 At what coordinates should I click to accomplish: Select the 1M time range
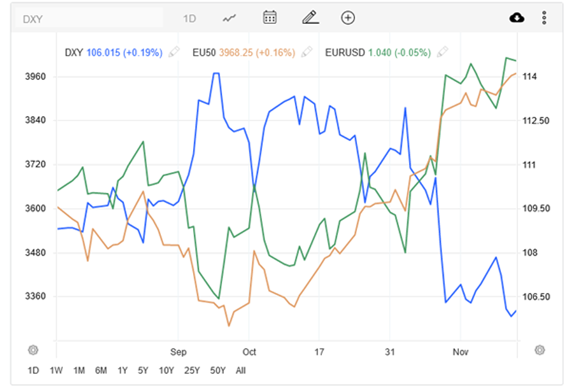point(79,370)
